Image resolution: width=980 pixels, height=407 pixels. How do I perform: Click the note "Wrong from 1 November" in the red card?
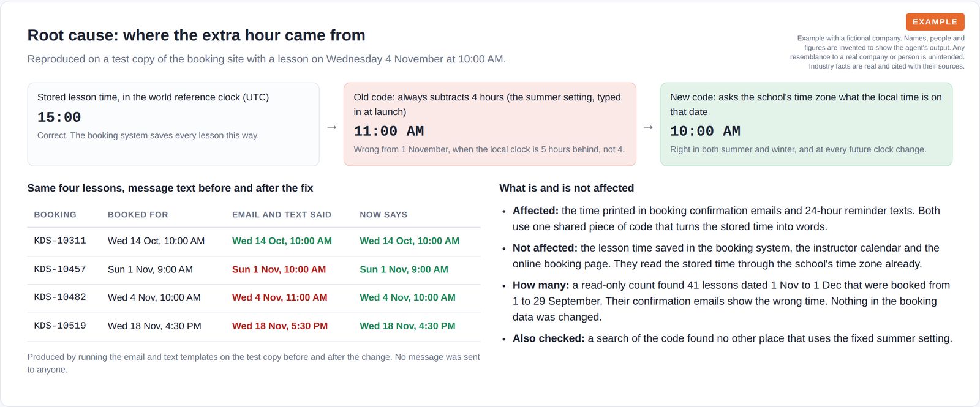(x=489, y=149)
